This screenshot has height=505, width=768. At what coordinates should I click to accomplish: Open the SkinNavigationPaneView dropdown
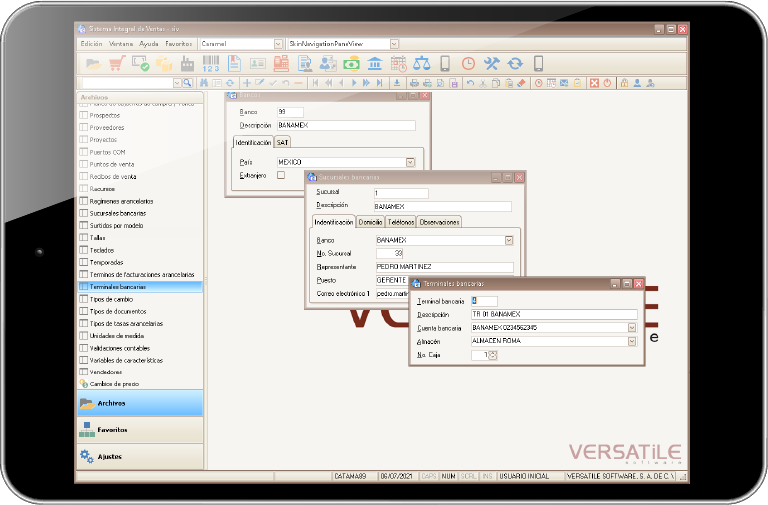(394, 44)
